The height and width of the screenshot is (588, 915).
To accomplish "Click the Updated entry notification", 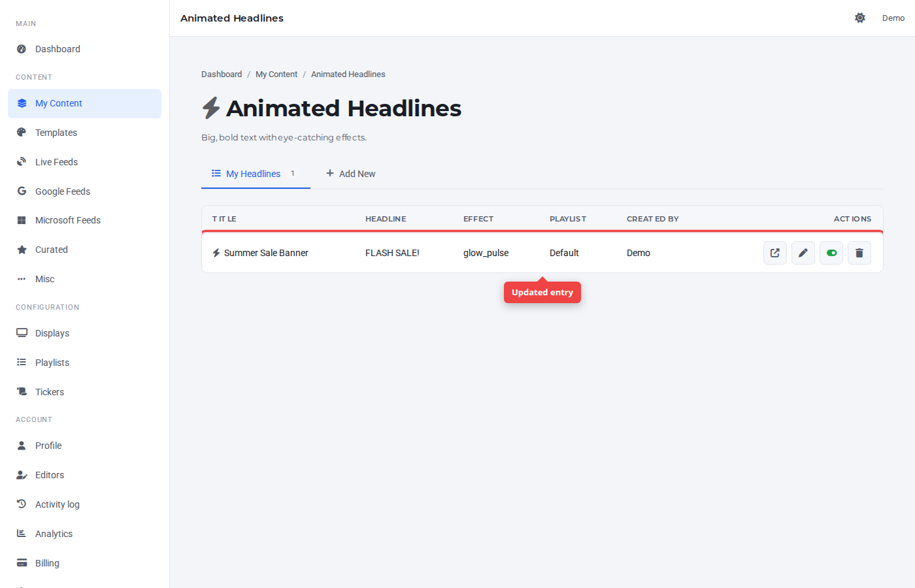I will (x=542, y=292).
